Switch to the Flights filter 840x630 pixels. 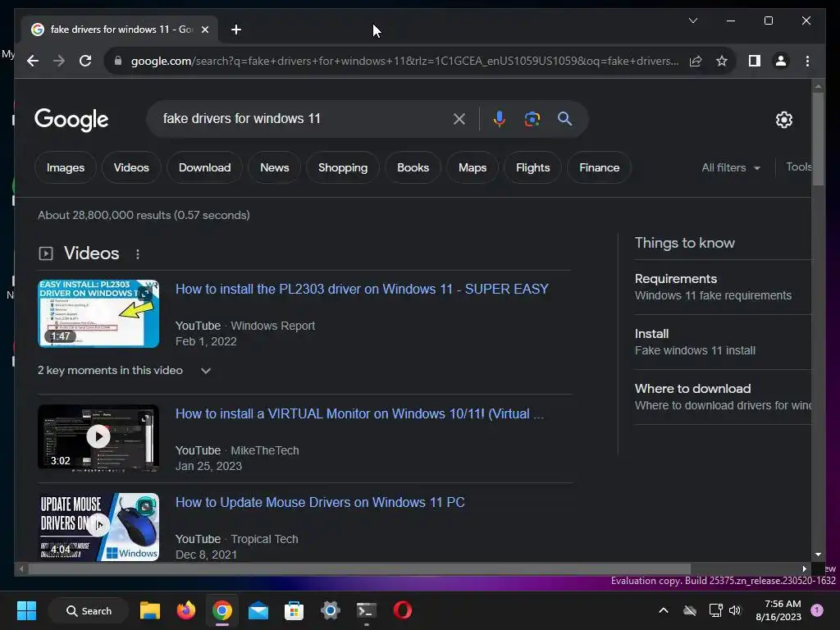[x=532, y=167]
